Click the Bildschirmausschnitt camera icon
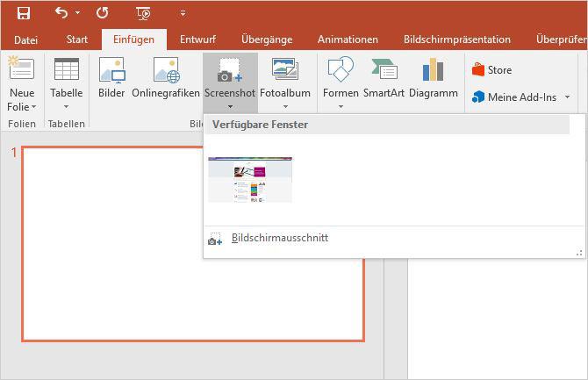This screenshot has width=588, height=380. pos(215,239)
